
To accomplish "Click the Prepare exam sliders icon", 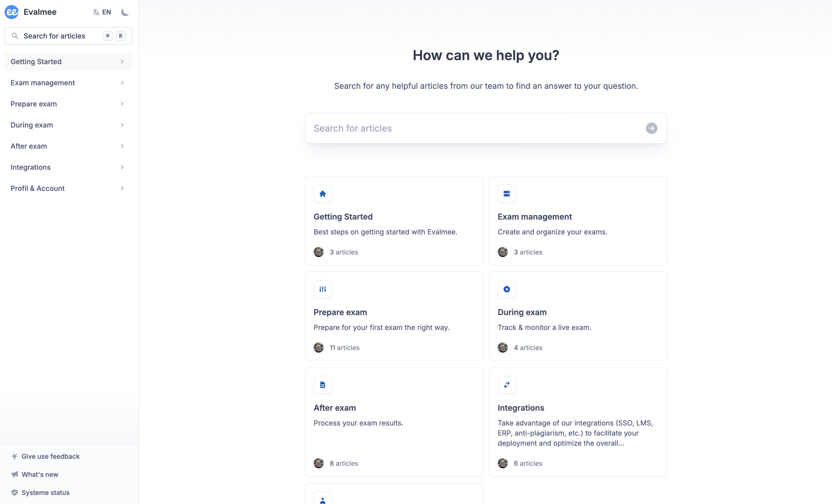I will tap(322, 289).
